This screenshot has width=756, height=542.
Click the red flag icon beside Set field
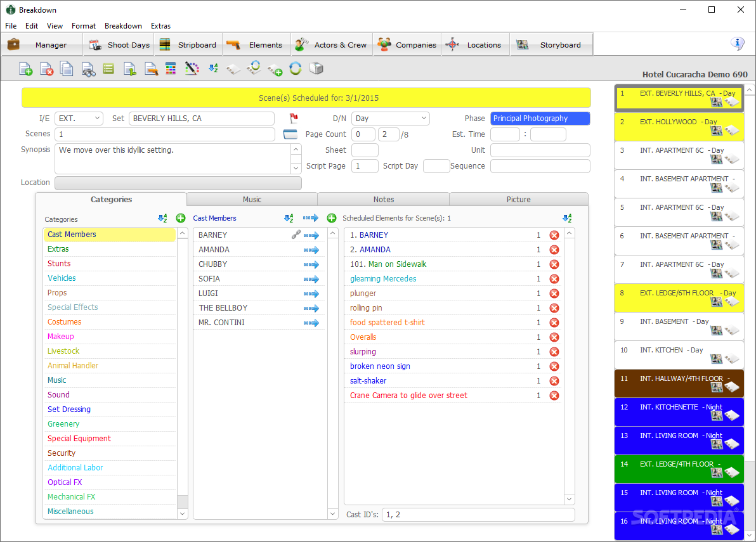tap(294, 118)
